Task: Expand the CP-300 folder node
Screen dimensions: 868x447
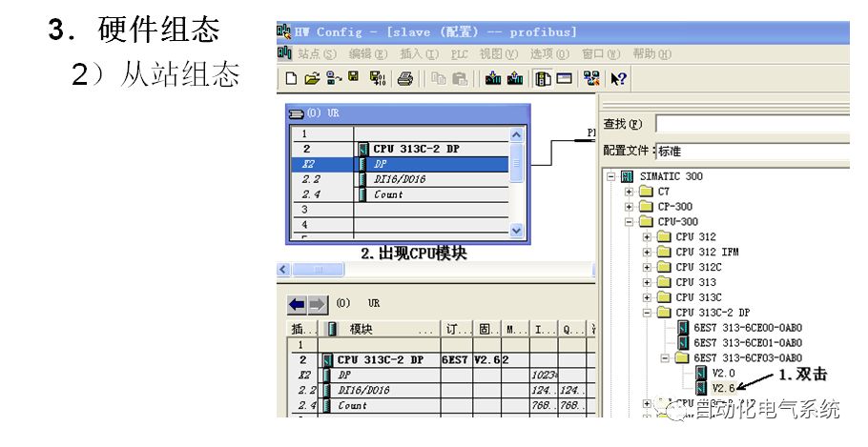Action: [629, 207]
